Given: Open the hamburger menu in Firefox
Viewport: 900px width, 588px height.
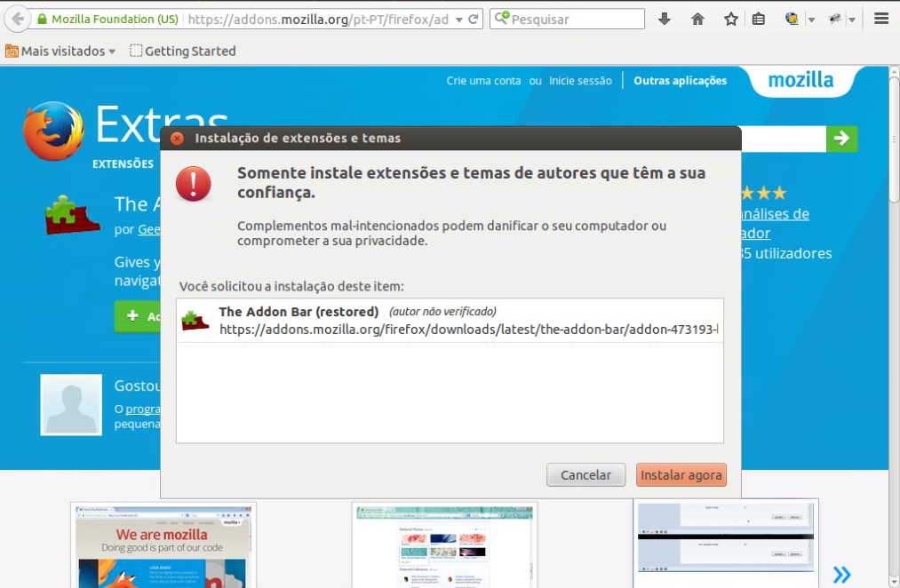Looking at the screenshot, I should [880, 19].
